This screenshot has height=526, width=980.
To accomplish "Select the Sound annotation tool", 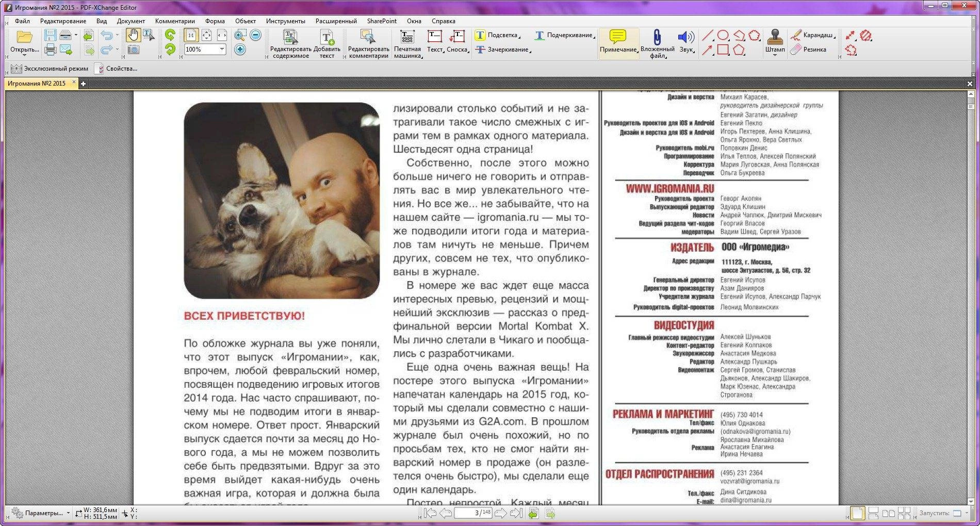I will [686, 42].
